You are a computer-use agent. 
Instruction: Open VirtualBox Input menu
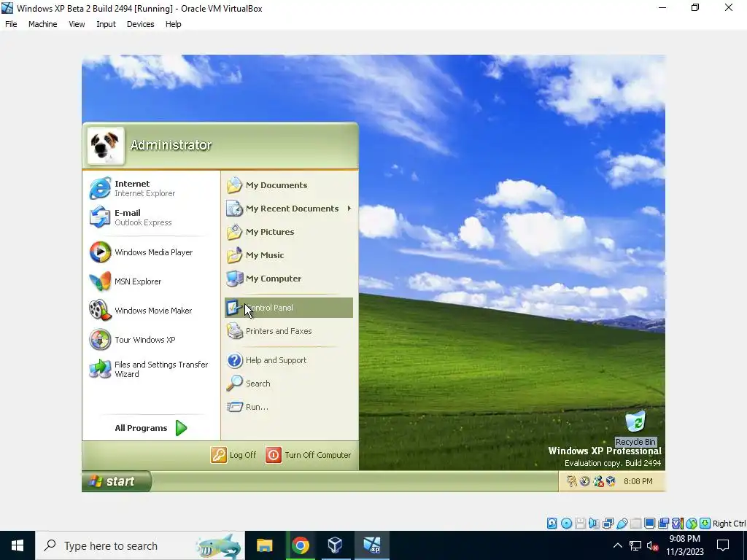106,24
